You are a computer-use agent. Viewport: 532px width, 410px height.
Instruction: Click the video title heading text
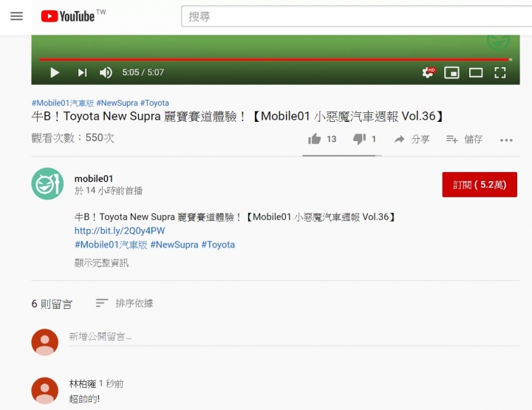click(237, 116)
